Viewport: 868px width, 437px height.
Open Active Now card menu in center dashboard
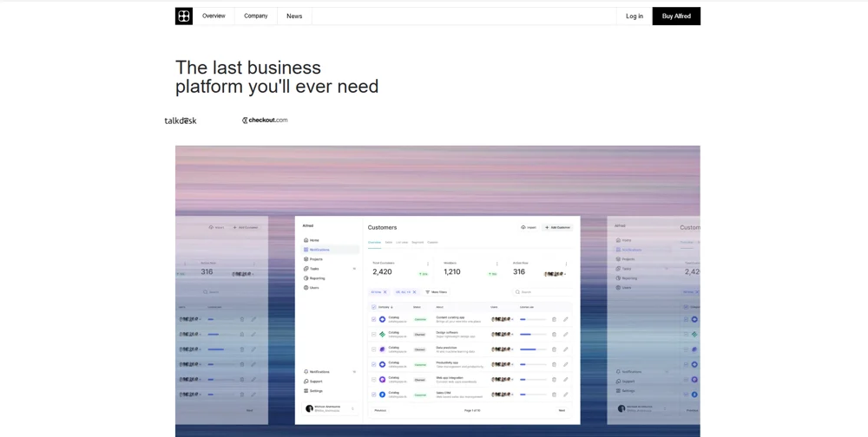click(x=566, y=264)
